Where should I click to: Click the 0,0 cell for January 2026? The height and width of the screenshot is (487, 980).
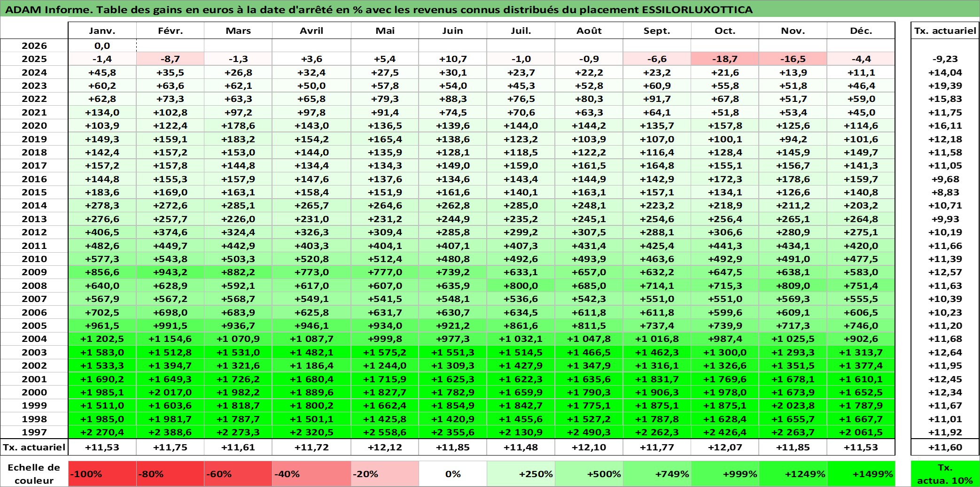(x=102, y=46)
